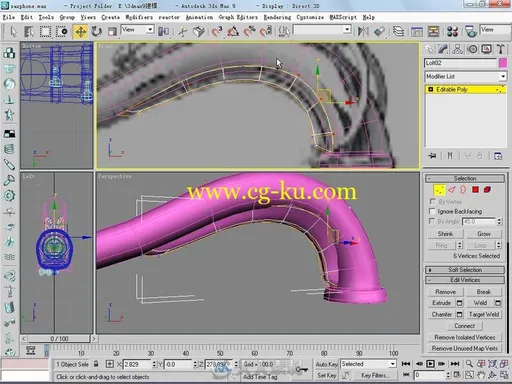The width and height of the screenshot is (512, 384).
Task: Open the File menu
Action: tap(9, 17)
